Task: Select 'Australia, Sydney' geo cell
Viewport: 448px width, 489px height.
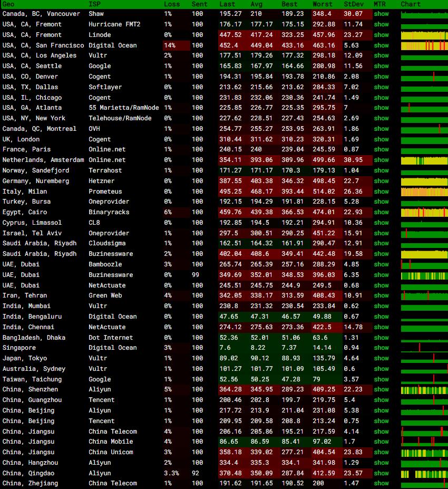Action: [34, 369]
